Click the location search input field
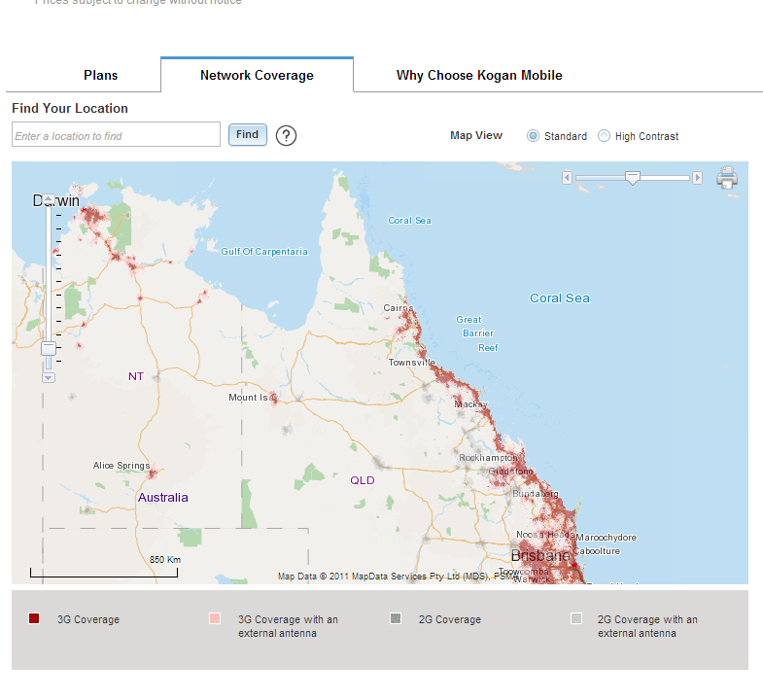The width and height of the screenshot is (763, 700). click(116, 134)
